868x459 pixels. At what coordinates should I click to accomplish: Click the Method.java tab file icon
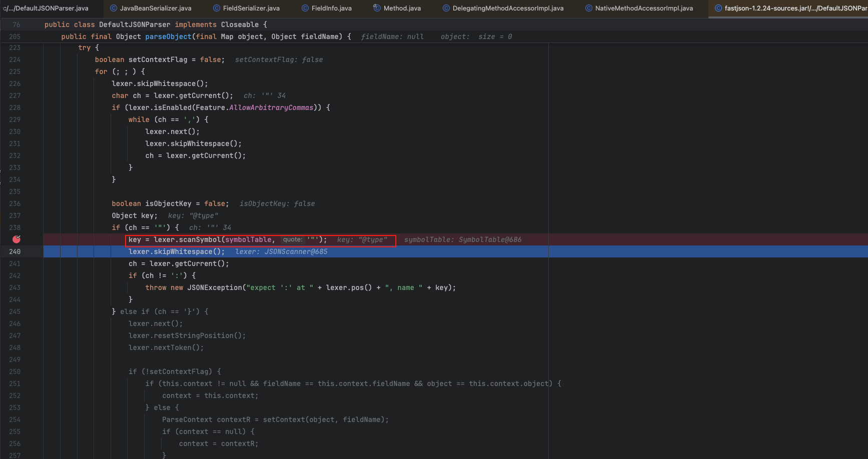point(377,8)
